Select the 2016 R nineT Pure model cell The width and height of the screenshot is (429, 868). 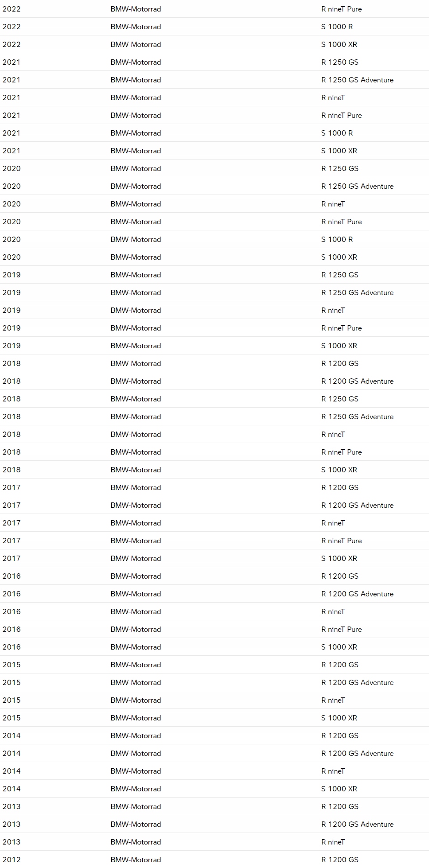tap(341, 629)
